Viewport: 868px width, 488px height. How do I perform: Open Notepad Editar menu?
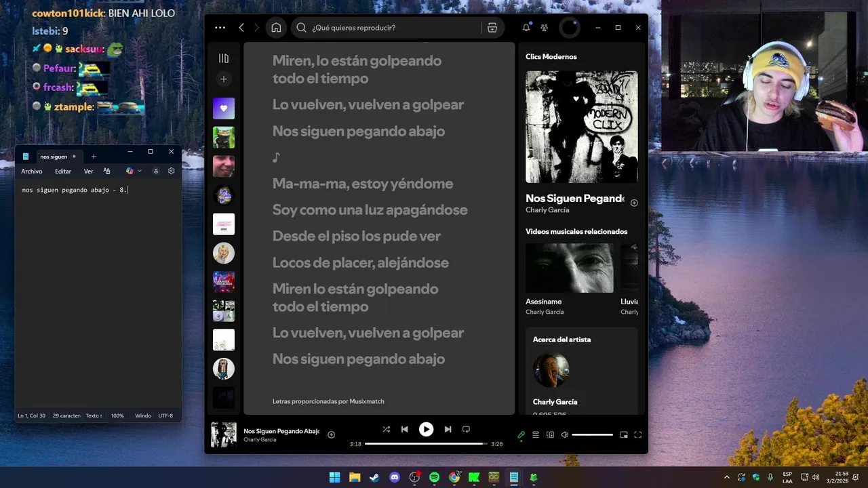(63, 171)
